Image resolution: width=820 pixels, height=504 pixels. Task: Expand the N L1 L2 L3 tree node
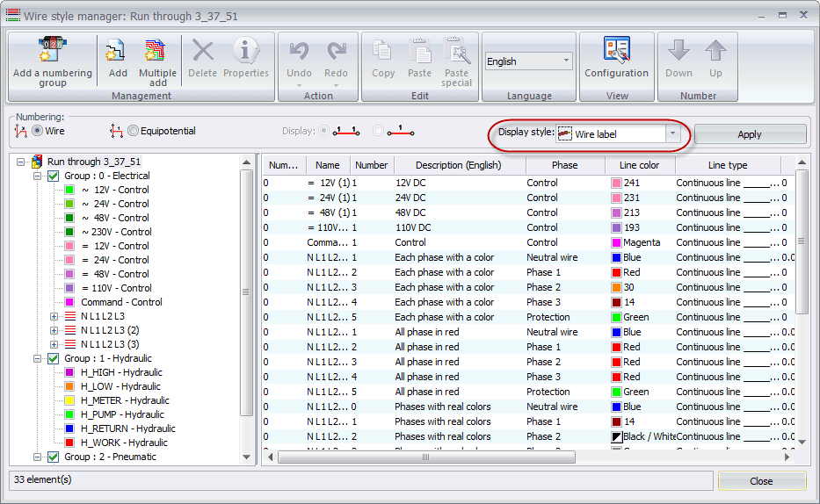(x=54, y=316)
